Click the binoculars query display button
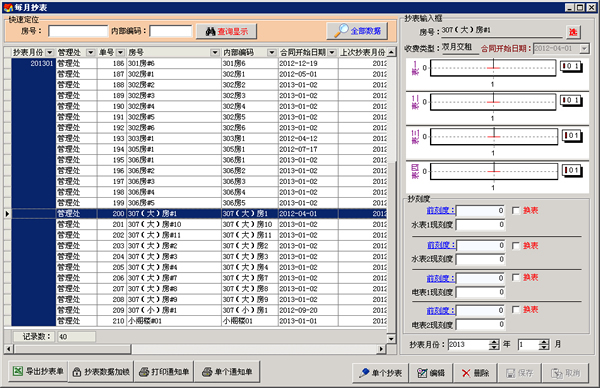 (x=226, y=31)
